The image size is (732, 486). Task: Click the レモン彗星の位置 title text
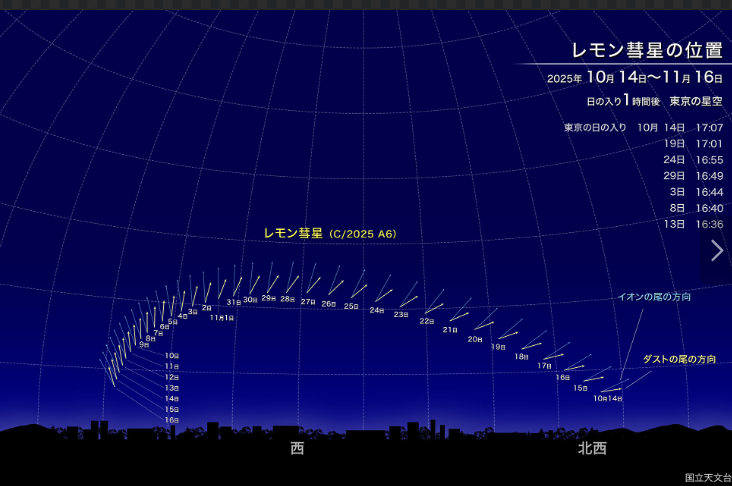click(x=646, y=51)
